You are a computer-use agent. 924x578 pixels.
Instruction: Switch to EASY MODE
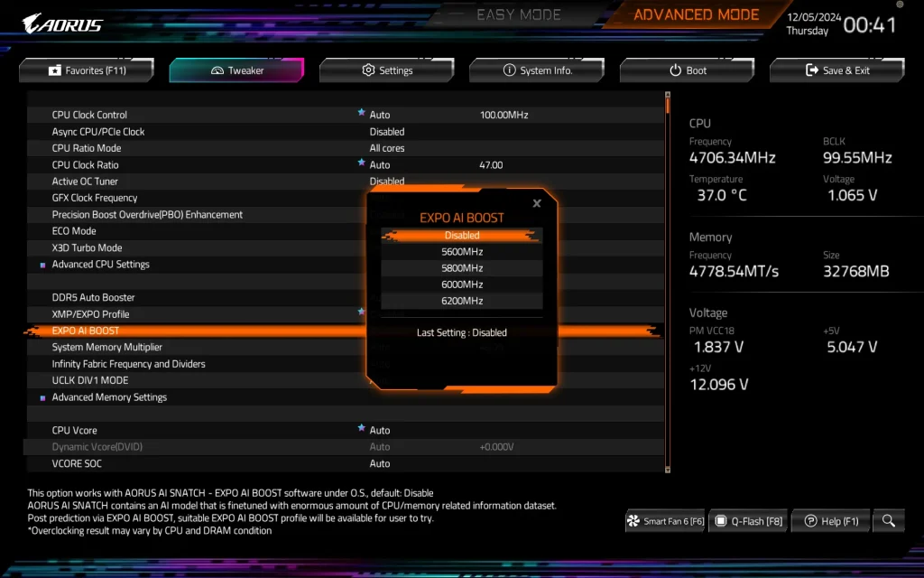tap(519, 14)
